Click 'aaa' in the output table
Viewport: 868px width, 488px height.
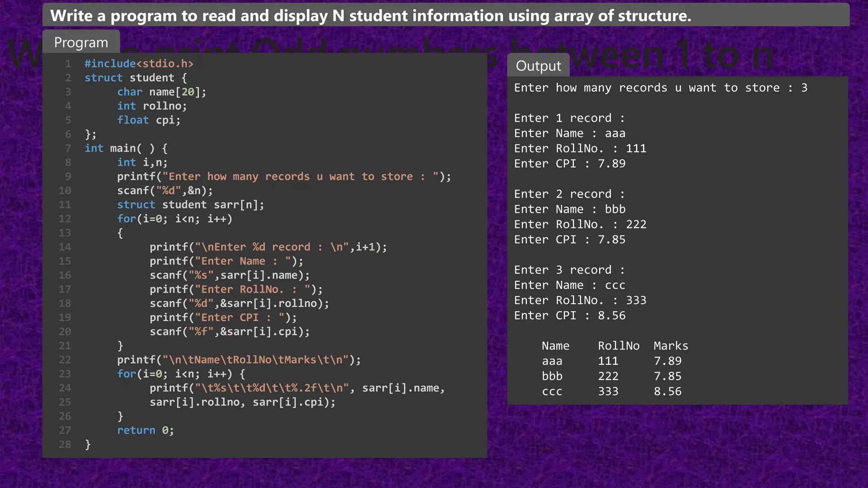tap(552, 361)
